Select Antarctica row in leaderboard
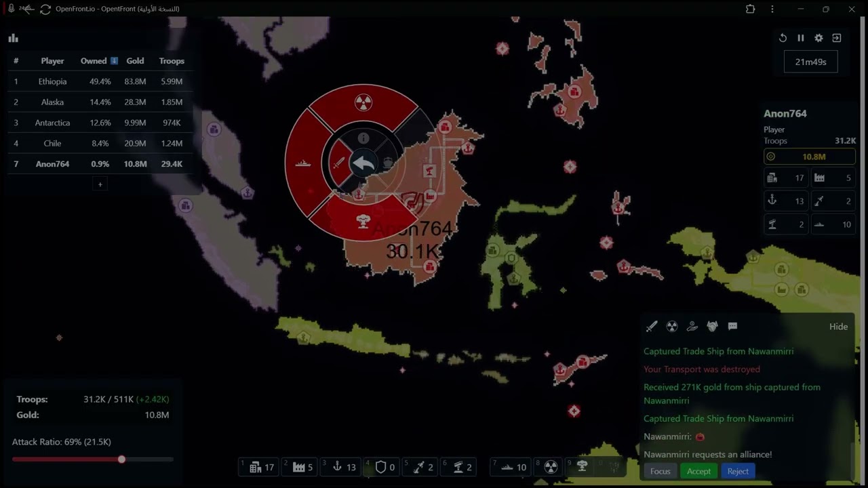Image resolution: width=868 pixels, height=488 pixels. (100, 123)
